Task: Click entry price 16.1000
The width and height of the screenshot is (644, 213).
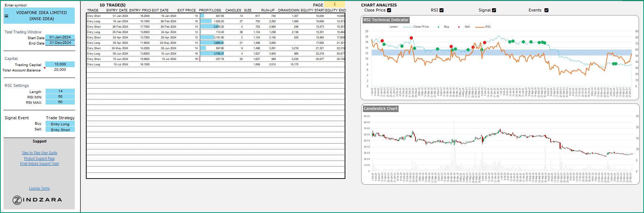Action: tap(145, 64)
